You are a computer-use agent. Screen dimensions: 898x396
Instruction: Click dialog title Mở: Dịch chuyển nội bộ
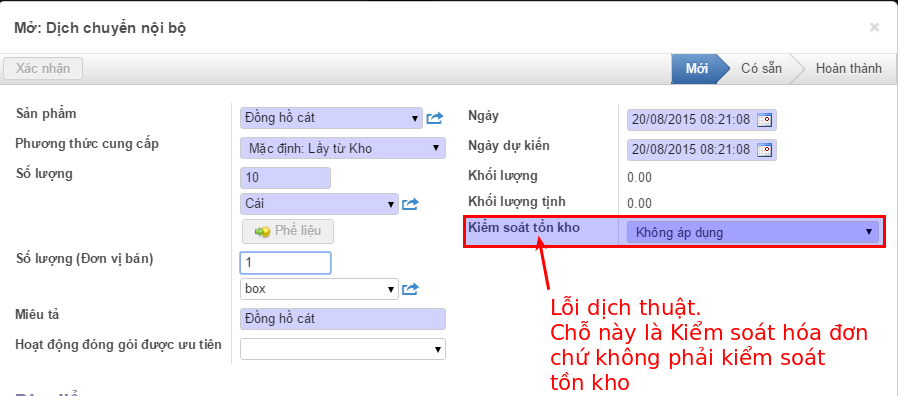pyautogui.click(x=100, y=28)
